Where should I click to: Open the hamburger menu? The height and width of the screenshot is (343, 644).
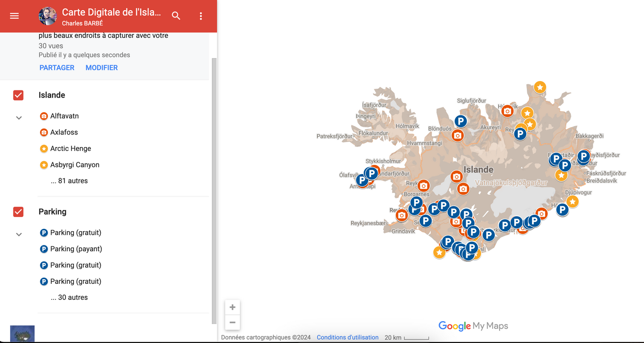point(14,16)
